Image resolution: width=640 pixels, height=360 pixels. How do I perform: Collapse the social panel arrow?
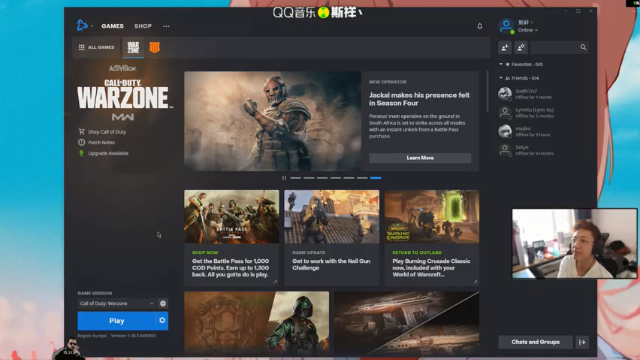pos(582,342)
